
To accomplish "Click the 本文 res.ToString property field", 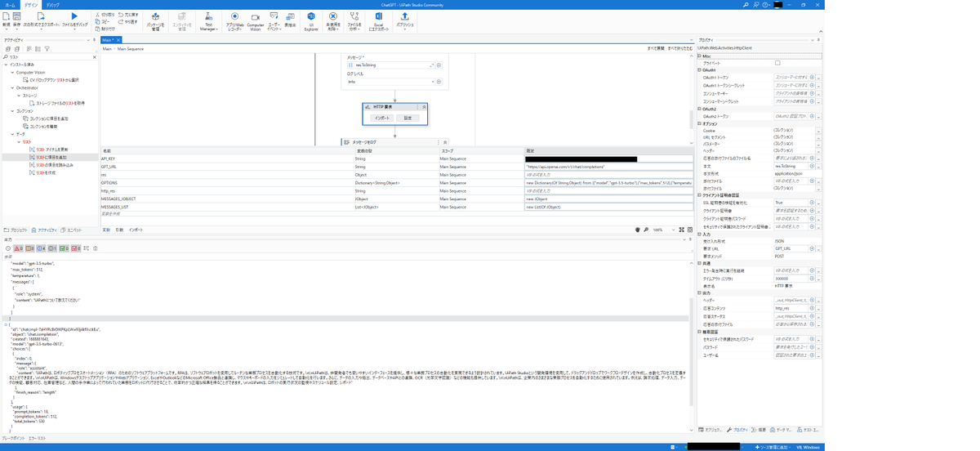I will (791, 165).
